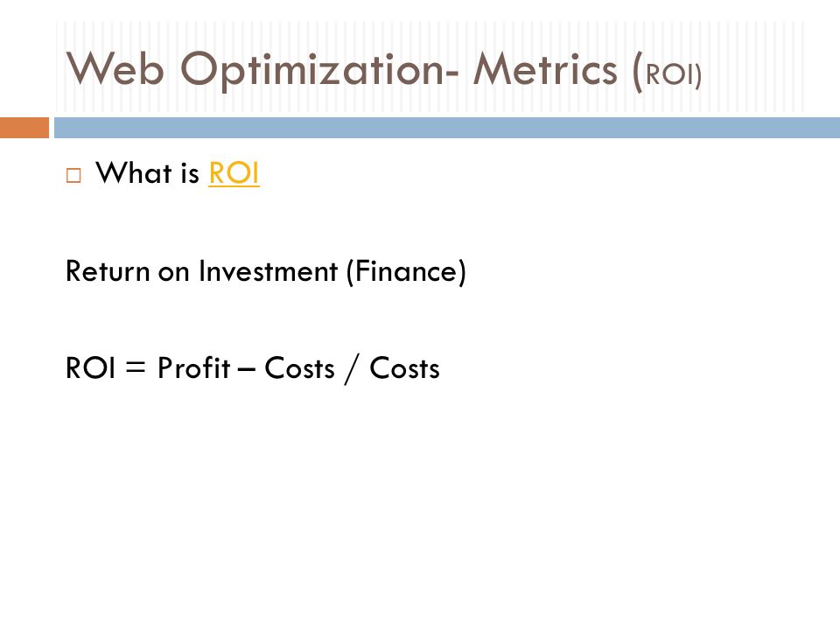This screenshot has height=630, width=840.
Task: Click the words What is
Action: click(147, 173)
